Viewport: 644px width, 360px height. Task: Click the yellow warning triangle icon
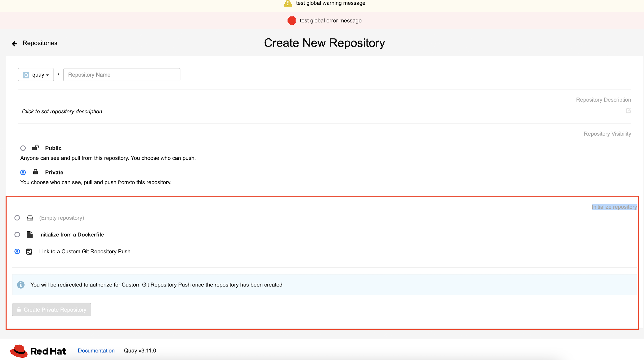pyautogui.click(x=288, y=3)
